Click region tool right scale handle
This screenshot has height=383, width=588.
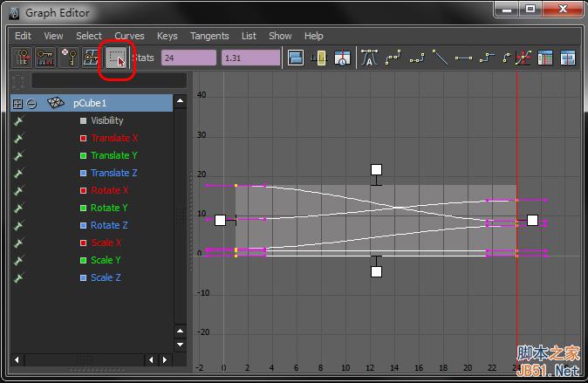532,220
